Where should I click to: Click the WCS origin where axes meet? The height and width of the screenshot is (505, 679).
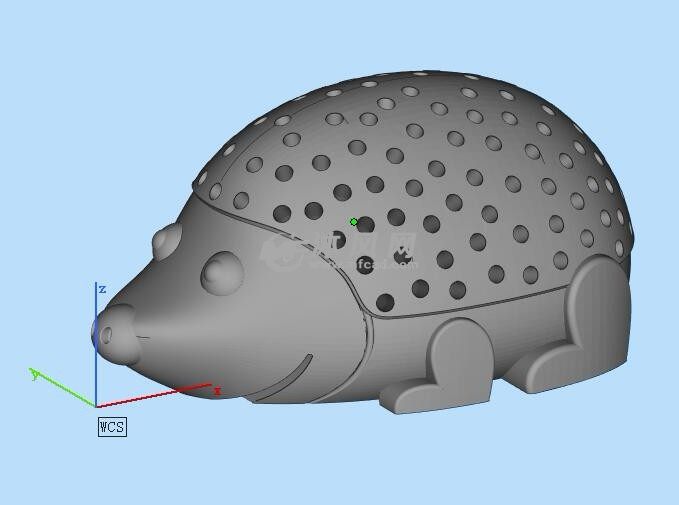(96, 406)
